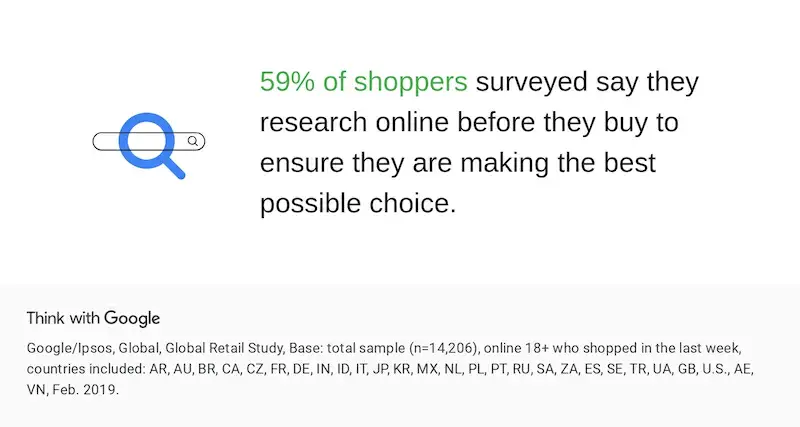Click the "Think with Google" logo

(x=93, y=318)
